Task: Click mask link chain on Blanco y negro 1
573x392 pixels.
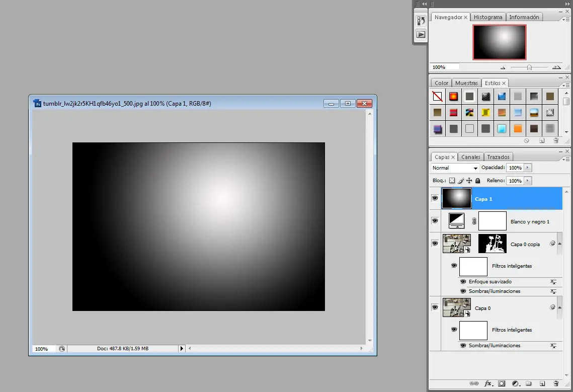Action: [474, 221]
